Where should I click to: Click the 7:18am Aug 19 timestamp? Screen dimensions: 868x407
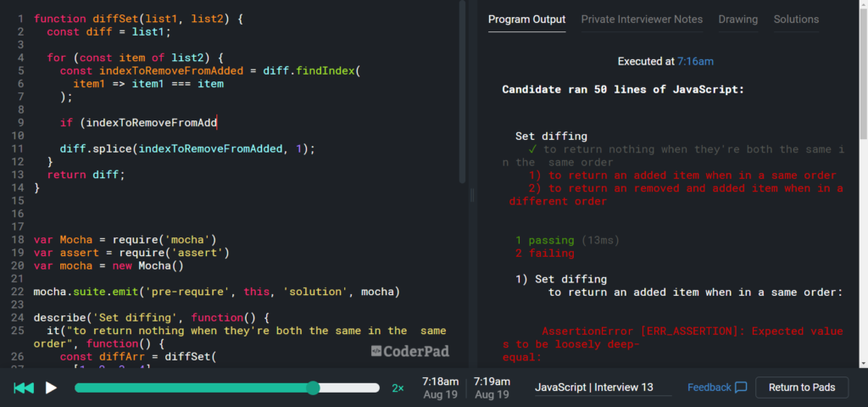click(440, 388)
